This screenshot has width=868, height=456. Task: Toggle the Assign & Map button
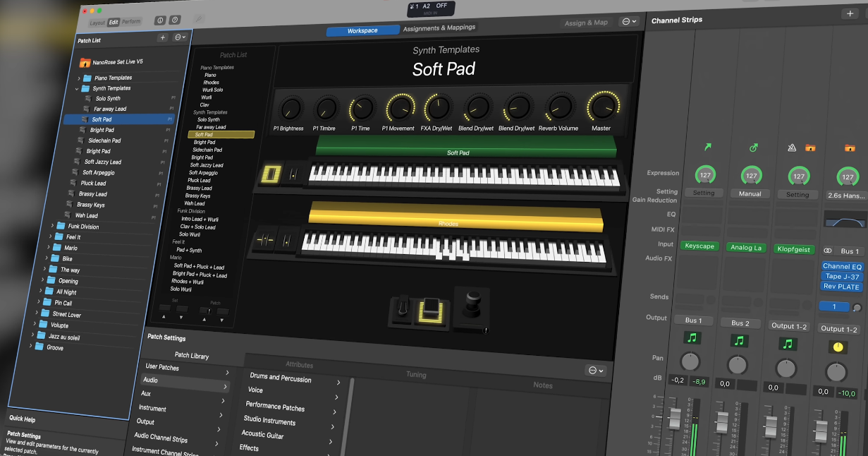[586, 23]
